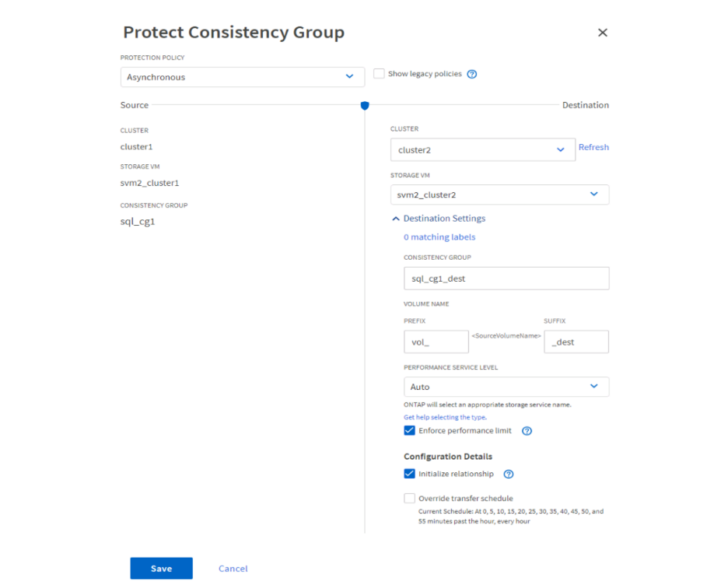This screenshot has height=582, width=728.
Task: Uncheck Enforce performance limit
Action: click(410, 430)
